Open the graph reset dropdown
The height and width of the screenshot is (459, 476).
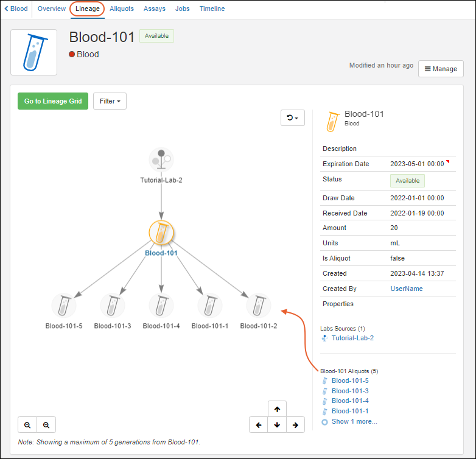[292, 117]
